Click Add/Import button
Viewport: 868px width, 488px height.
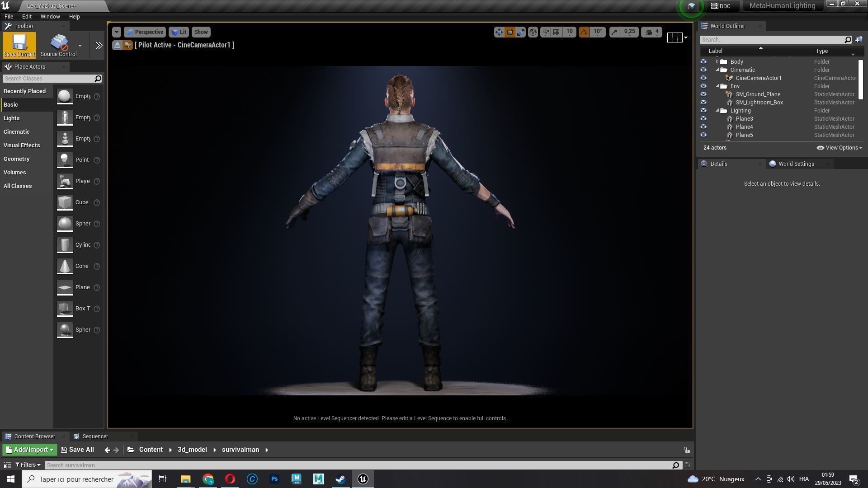coord(30,450)
